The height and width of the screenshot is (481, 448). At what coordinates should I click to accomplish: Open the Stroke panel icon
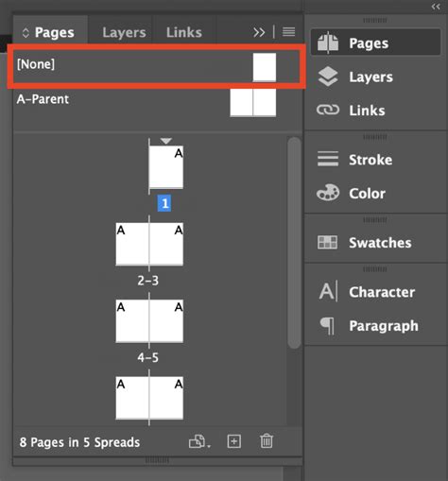pos(328,159)
